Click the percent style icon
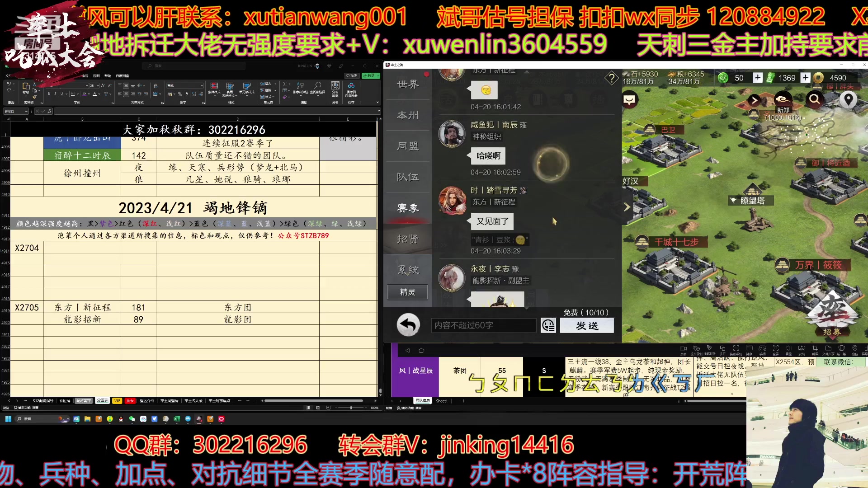868x488 pixels. click(180, 94)
